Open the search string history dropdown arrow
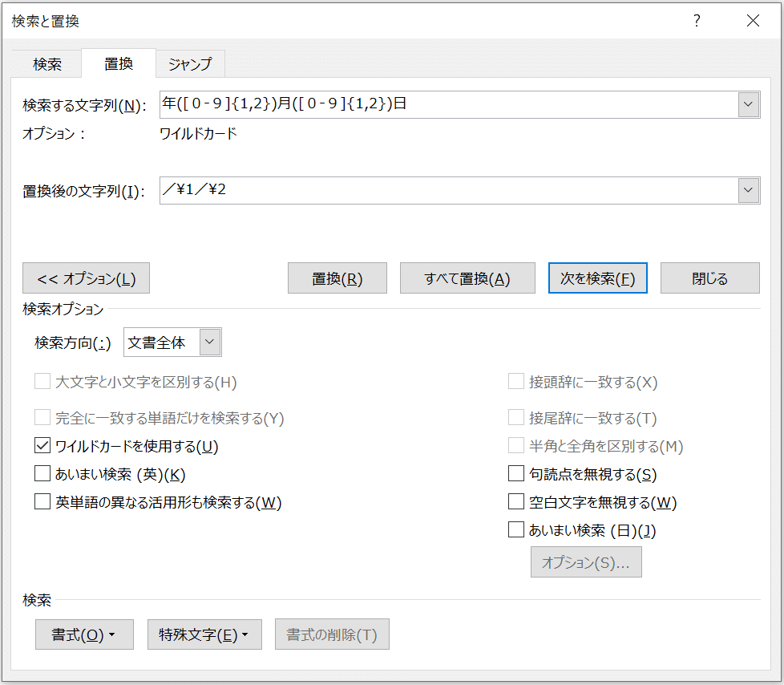This screenshot has height=685, width=784. (x=747, y=104)
